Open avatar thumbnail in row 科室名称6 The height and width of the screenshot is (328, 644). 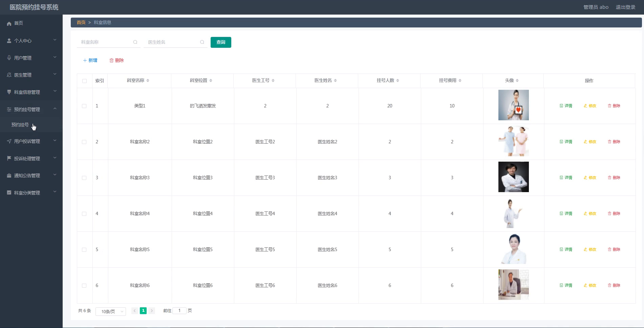coord(513,285)
